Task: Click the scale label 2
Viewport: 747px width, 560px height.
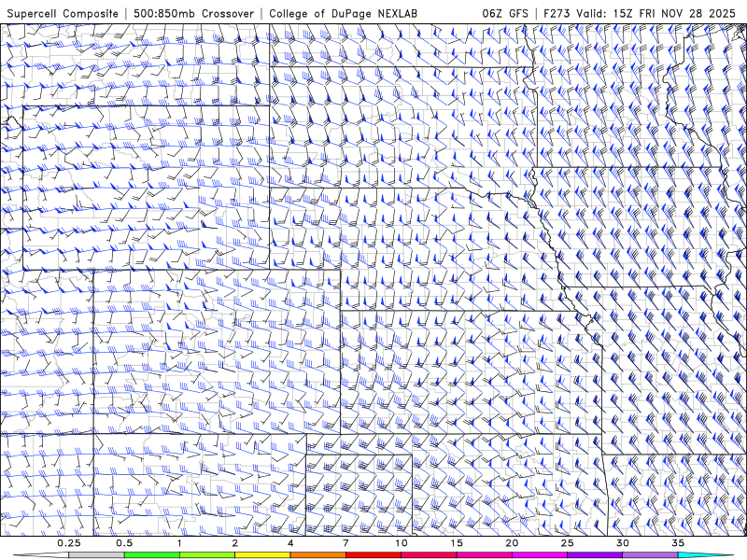Action: (235, 543)
